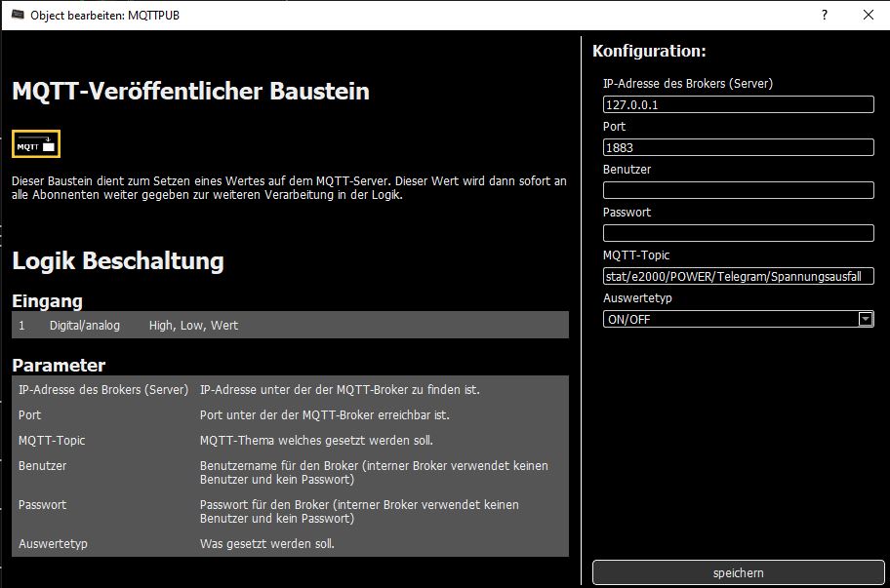This screenshot has height=588, width=890.
Task: Open the ON/OFF combo box
Action: click(x=730, y=320)
